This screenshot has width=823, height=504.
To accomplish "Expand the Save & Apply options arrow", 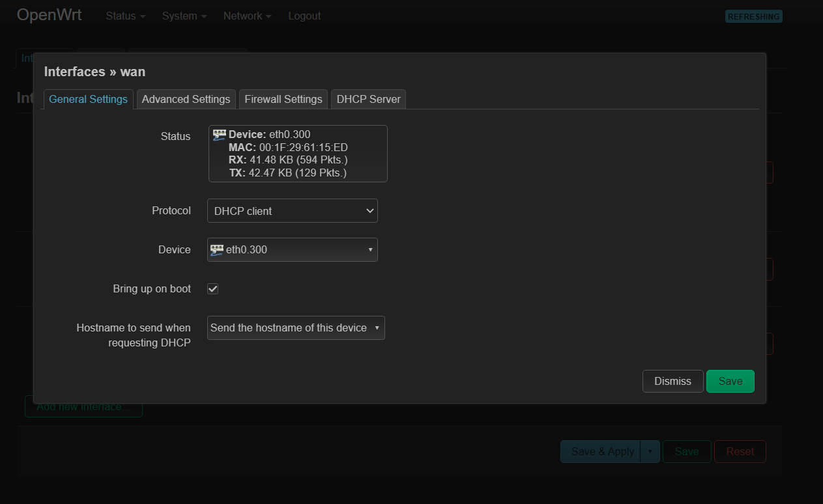I will [x=650, y=451].
